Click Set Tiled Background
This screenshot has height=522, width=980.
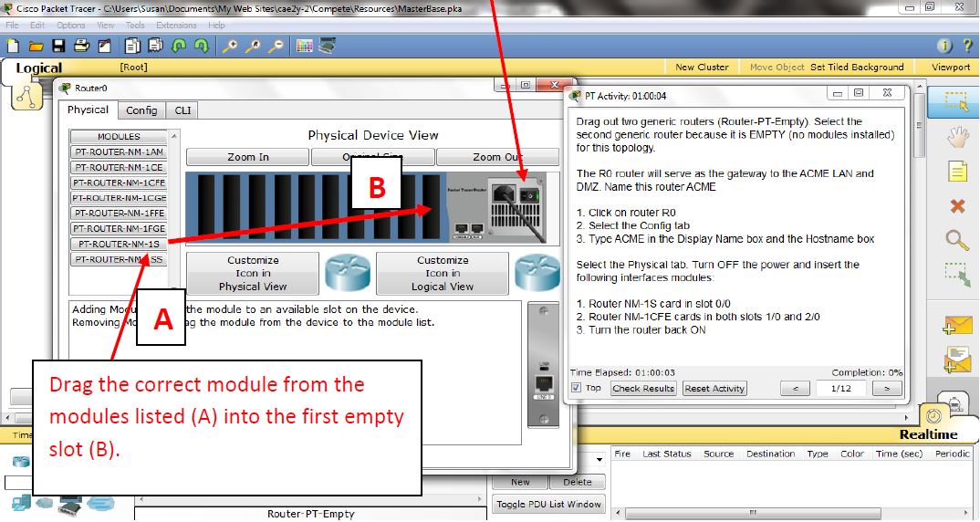tap(857, 67)
